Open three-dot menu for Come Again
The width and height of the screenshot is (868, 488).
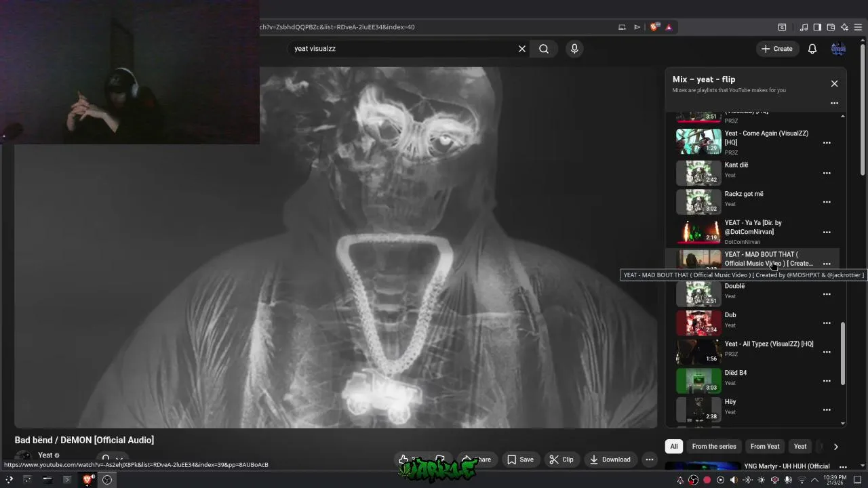[x=827, y=143]
